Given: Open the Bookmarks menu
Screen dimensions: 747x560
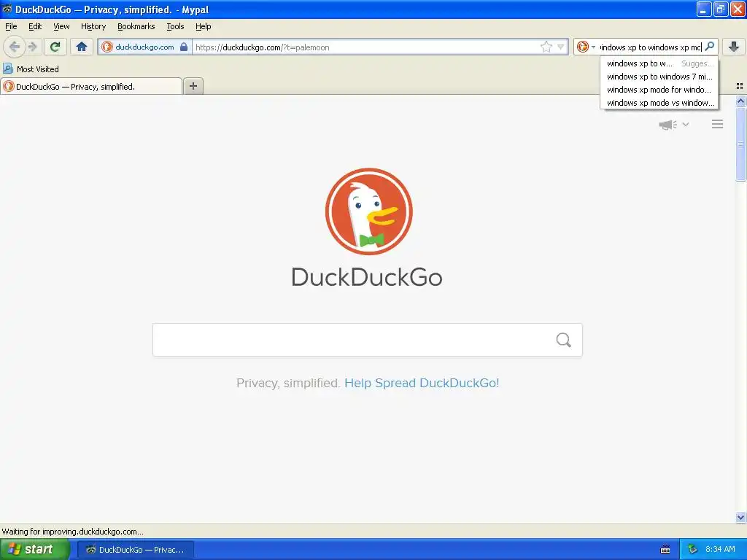Looking at the screenshot, I should (136, 26).
